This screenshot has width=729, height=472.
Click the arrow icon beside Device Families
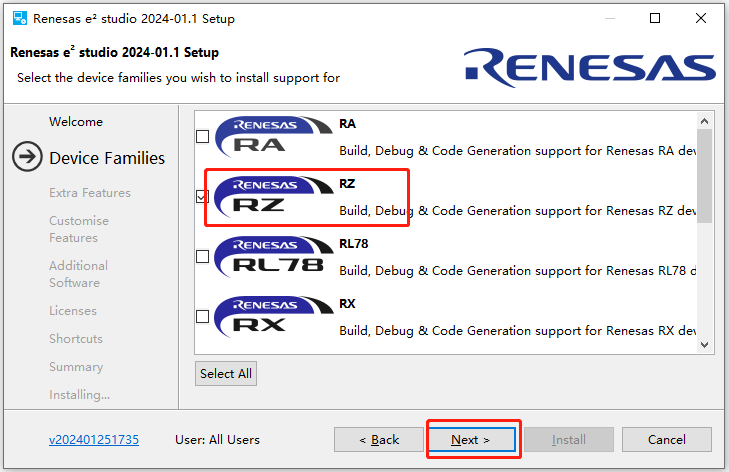[x=27, y=158]
